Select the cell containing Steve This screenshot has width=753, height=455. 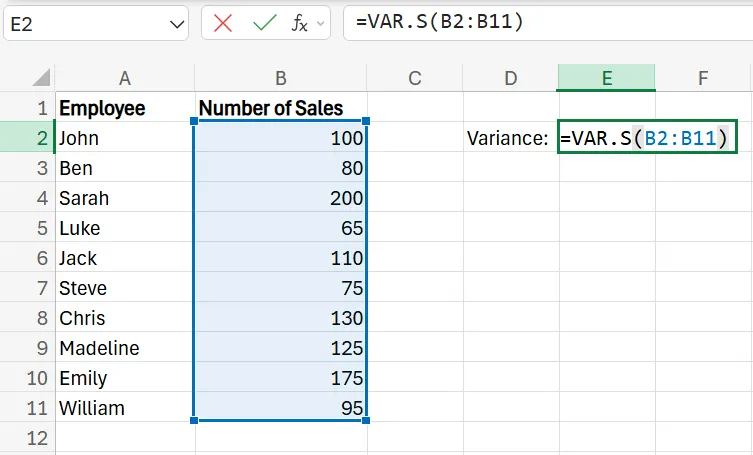click(x=125, y=288)
